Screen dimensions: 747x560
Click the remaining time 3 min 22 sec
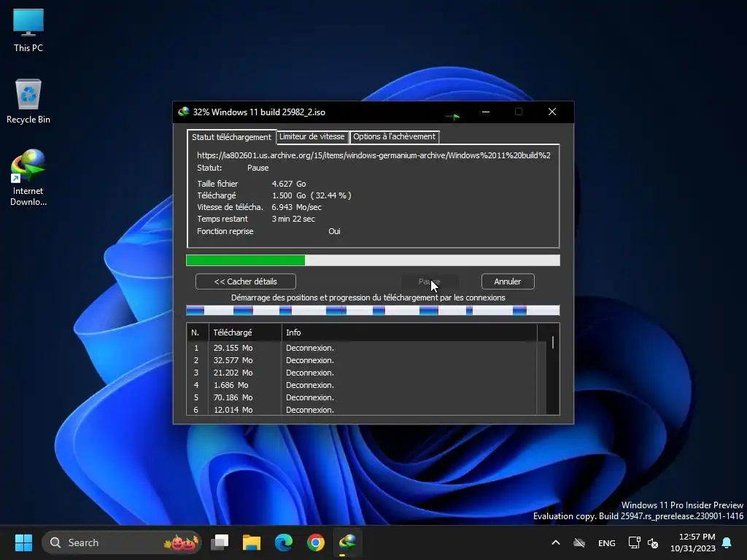pos(293,219)
